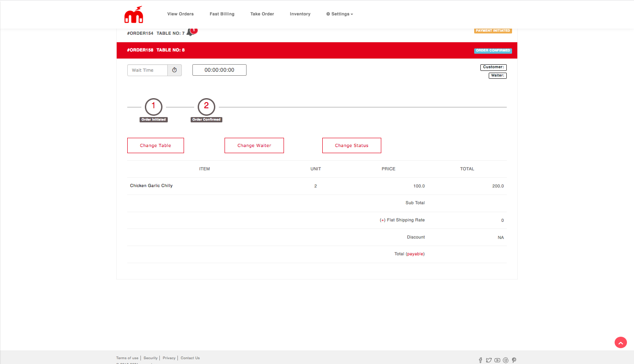Click the Wait Time input field
Screen dimensions: 634x364
[147, 70]
